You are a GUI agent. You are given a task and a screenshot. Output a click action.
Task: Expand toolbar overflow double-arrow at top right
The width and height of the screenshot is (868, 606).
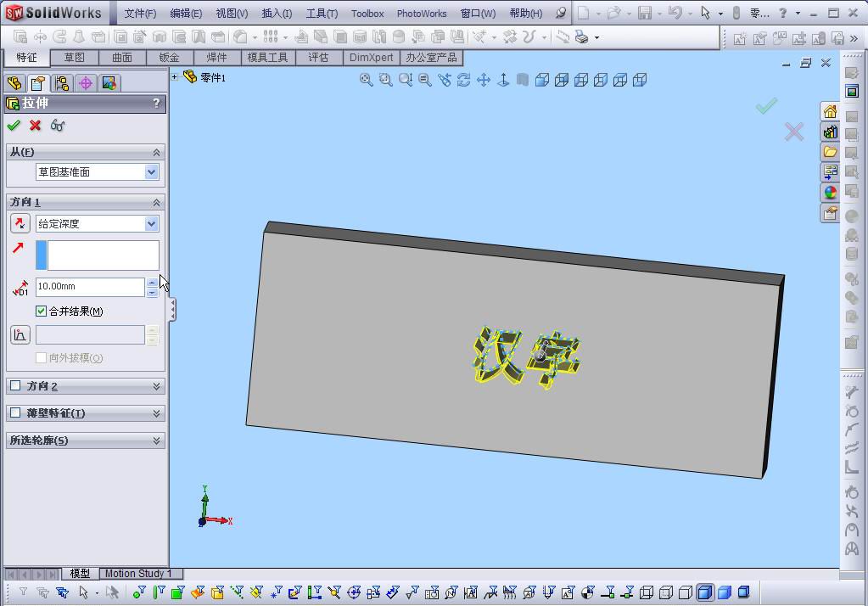click(854, 38)
